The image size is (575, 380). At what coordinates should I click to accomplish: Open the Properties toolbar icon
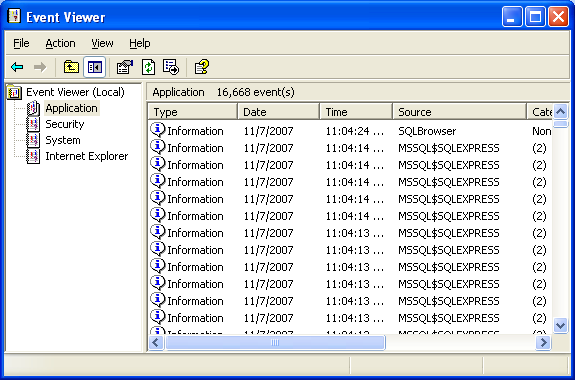point(125,67)
